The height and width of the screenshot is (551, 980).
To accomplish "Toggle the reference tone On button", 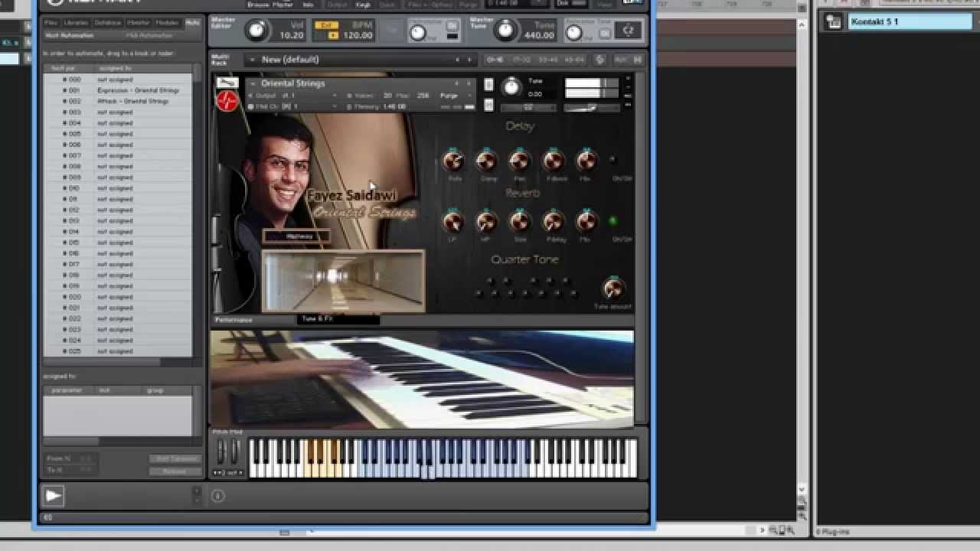I will tap(606, 33).
